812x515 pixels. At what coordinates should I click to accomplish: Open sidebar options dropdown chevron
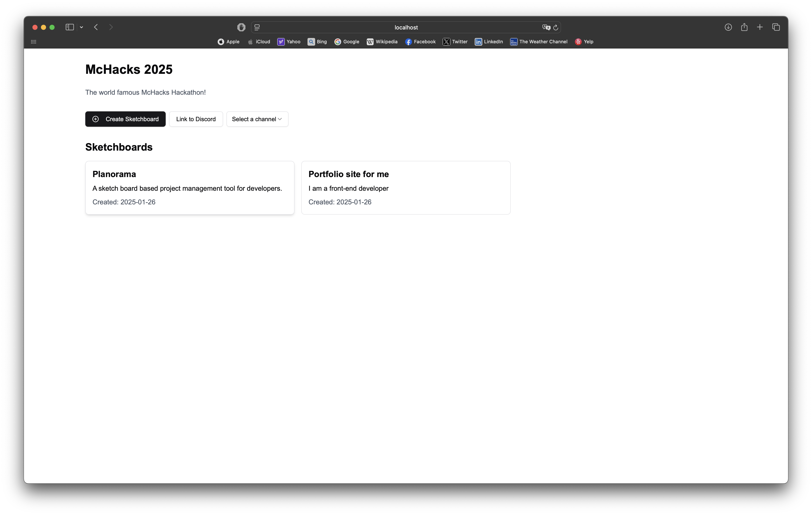[81, 27]
